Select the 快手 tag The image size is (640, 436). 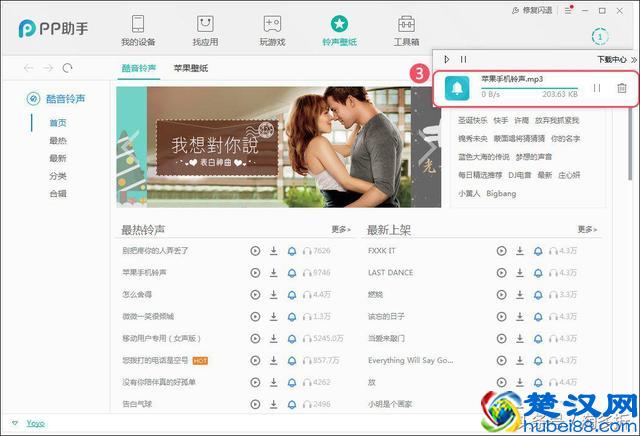coord(501,120)
